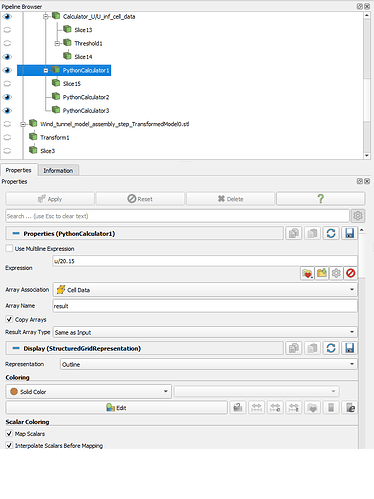Toggle advanced properties gear next to search
The height and width of the screenshot is (499, 374).
[x=358, y=216]
